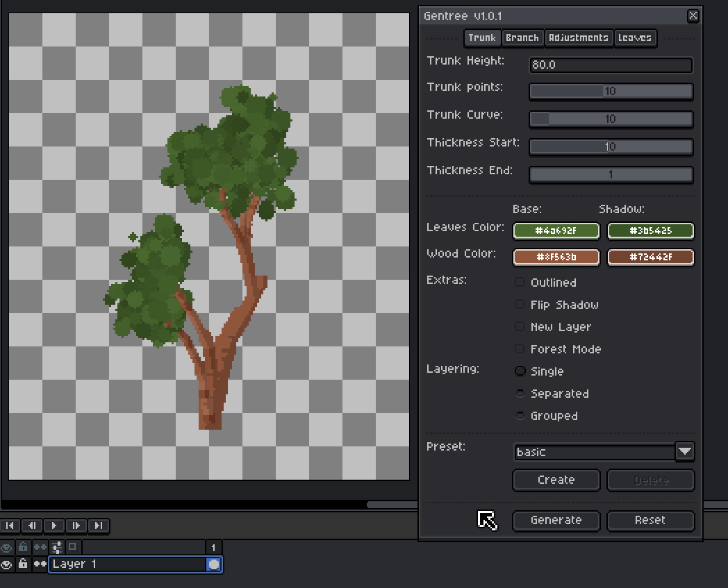Step to the previous frame
This screenshot has height=588, width=728.
point(32,526)
